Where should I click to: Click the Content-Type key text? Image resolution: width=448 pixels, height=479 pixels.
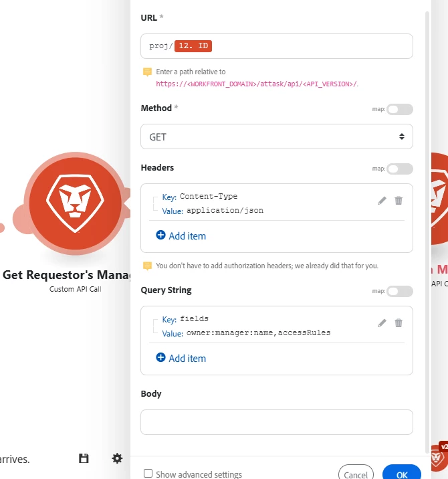click(208, 196)
